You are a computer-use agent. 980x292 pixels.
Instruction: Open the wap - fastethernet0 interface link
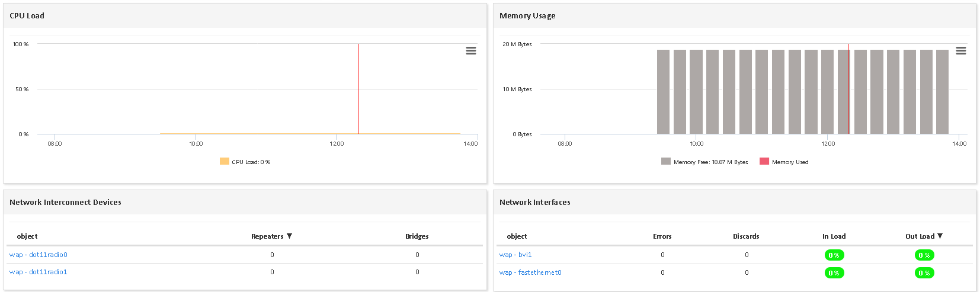tap(530, 272)
